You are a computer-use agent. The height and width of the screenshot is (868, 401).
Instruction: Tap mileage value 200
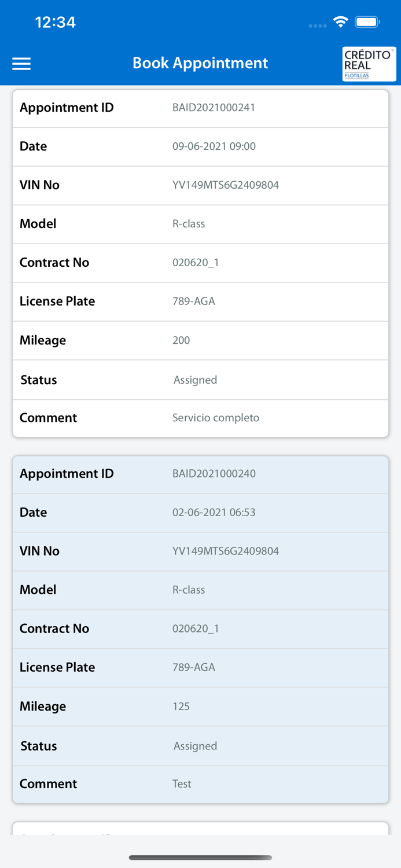pyautogui.click(x=181, y=340)
